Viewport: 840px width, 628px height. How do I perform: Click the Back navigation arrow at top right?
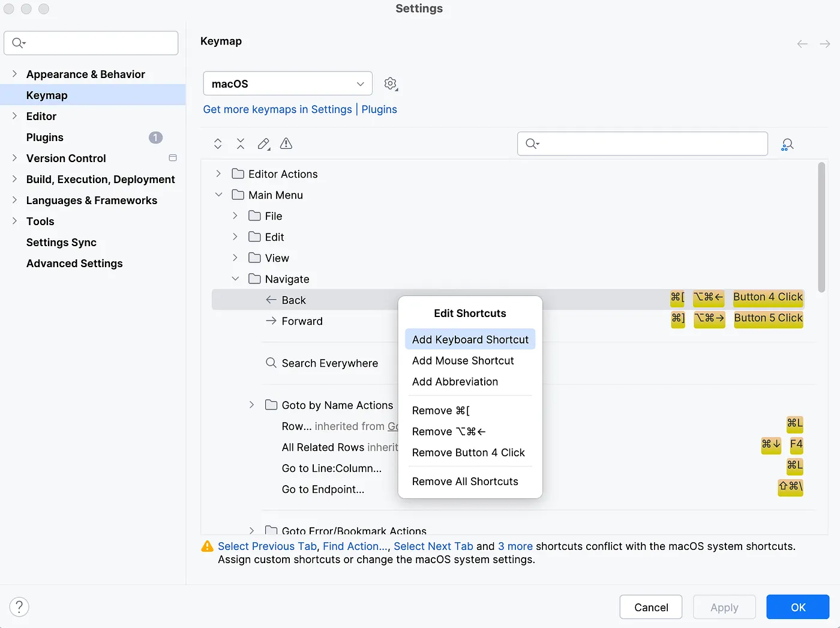pos(802,43)
